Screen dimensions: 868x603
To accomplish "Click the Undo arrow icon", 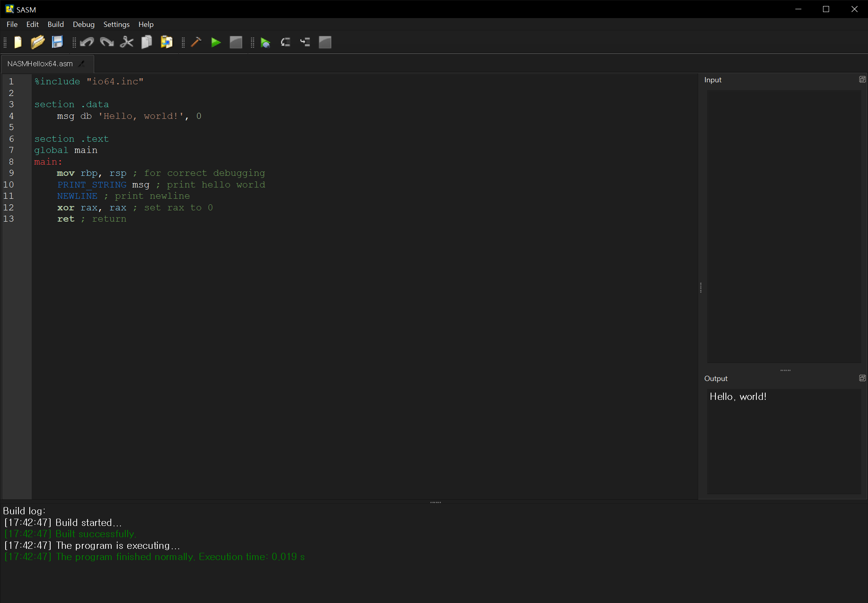I will [x=87, y=42].
